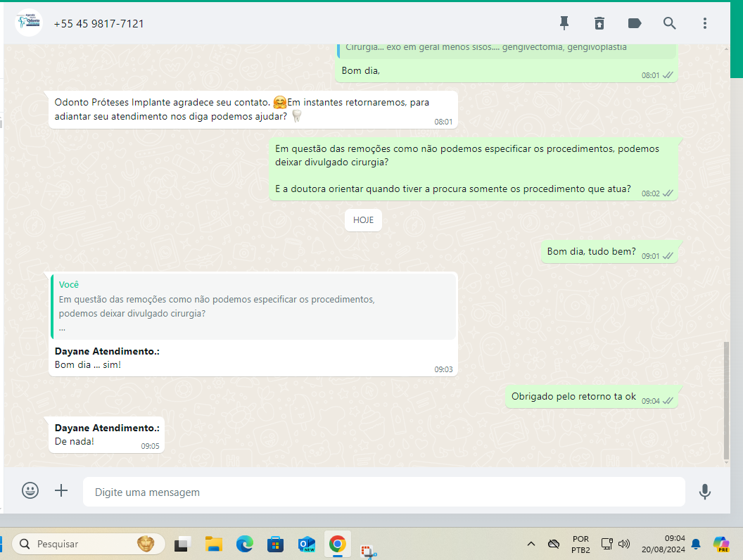Screen dimensions: 743x560
Task: Select the contact number +55 45 9817-7121
Action: [99, 24]
